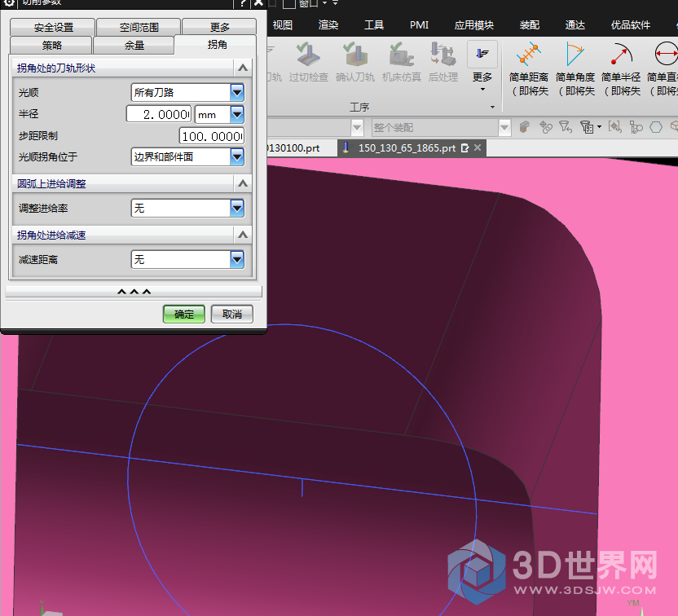Select the 简单直径 measure tool
Viewport: 678px width, 616px height.
click(x=663, y=68)
